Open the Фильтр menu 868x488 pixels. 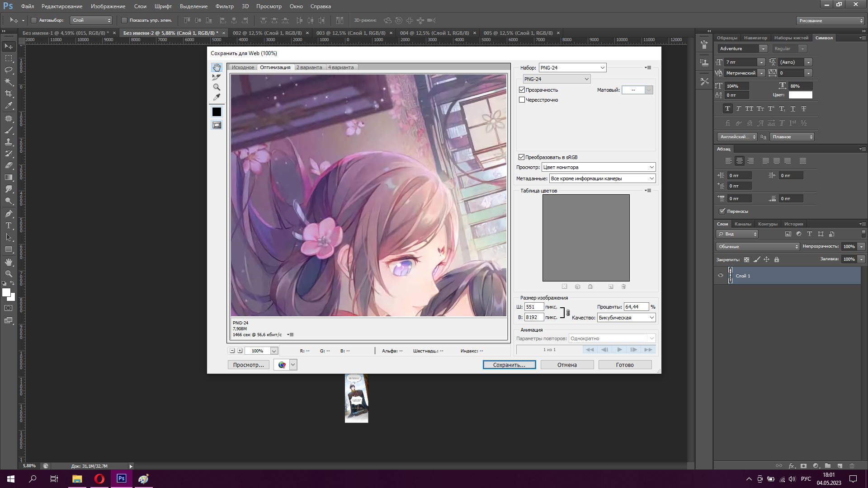point(225,6)
